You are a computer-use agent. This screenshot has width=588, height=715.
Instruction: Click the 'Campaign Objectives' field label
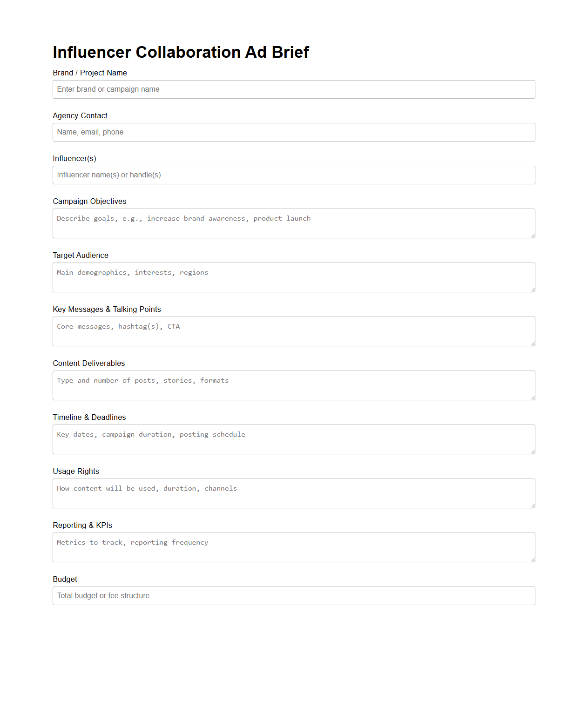pyautogui.click(x=89, y=201)
